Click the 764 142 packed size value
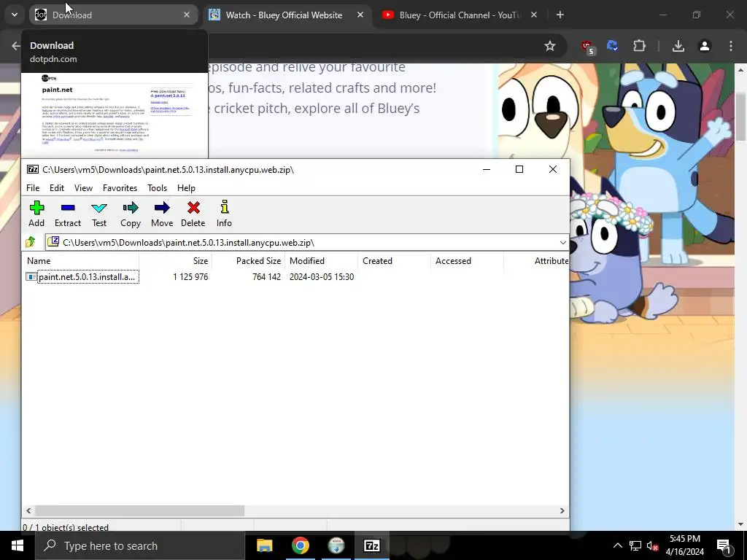This screenshot has height=560, width=747. 266,277
